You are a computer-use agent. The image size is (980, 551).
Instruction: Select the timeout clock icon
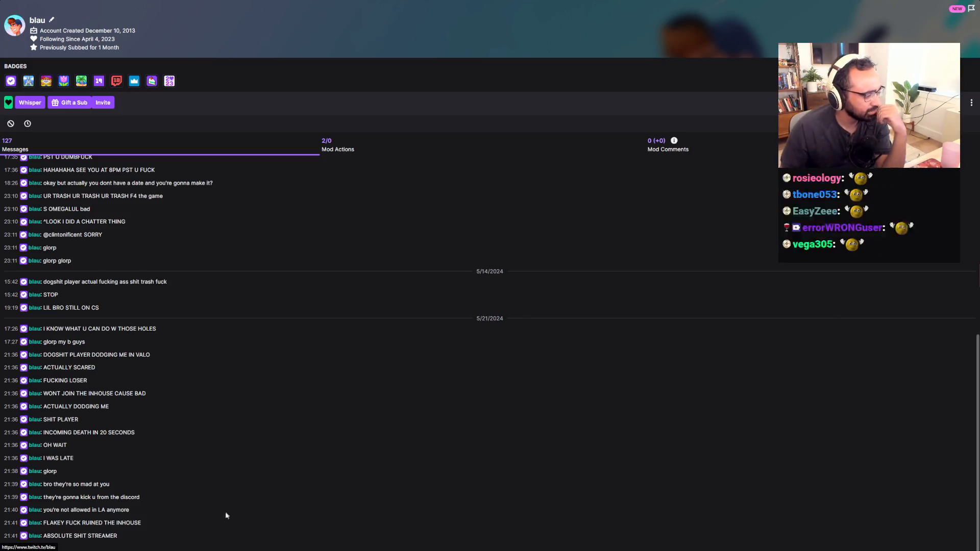[28, 123]
